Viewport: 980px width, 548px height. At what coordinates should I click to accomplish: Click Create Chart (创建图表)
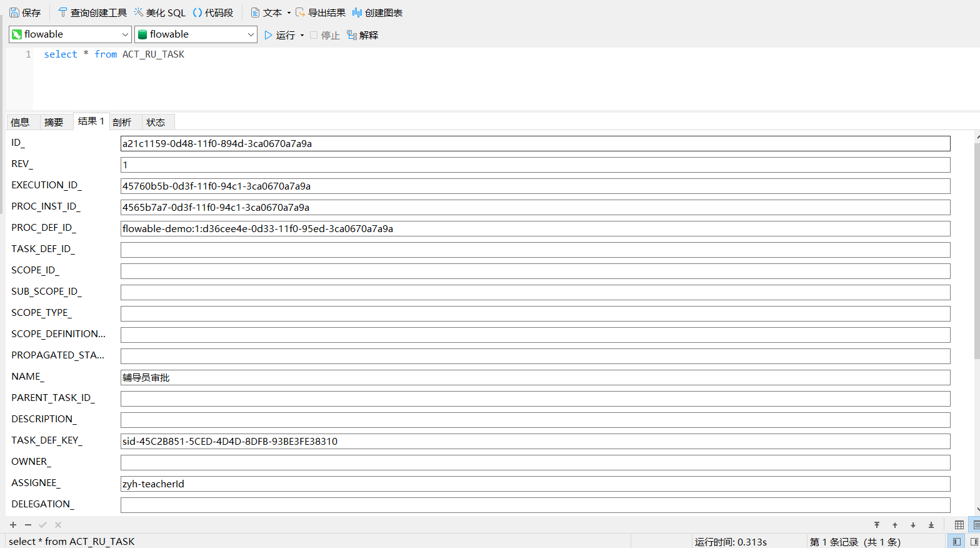377,13
